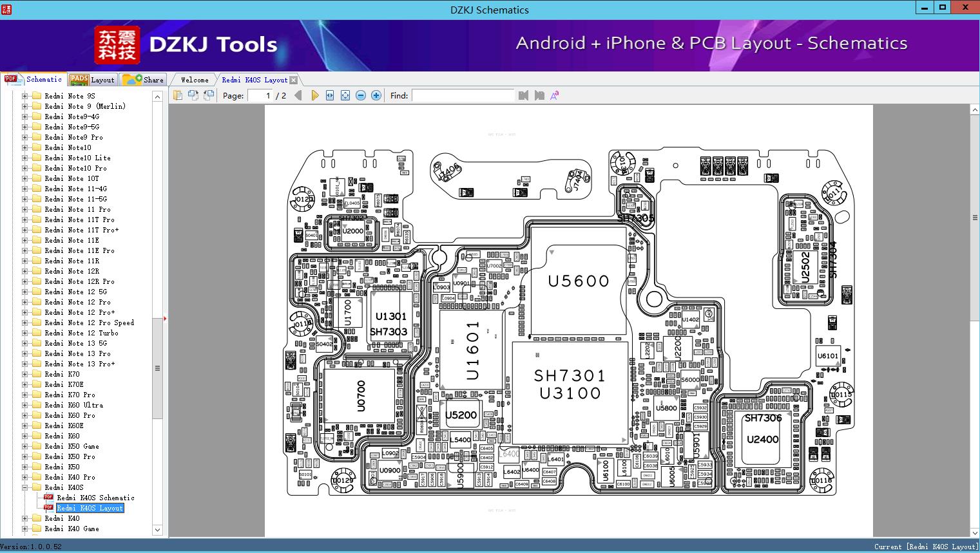Image resolution: width=980 pixels, height=553 pixels.
Task: Zoom in with the plus icon
Action: pos(376,95)
